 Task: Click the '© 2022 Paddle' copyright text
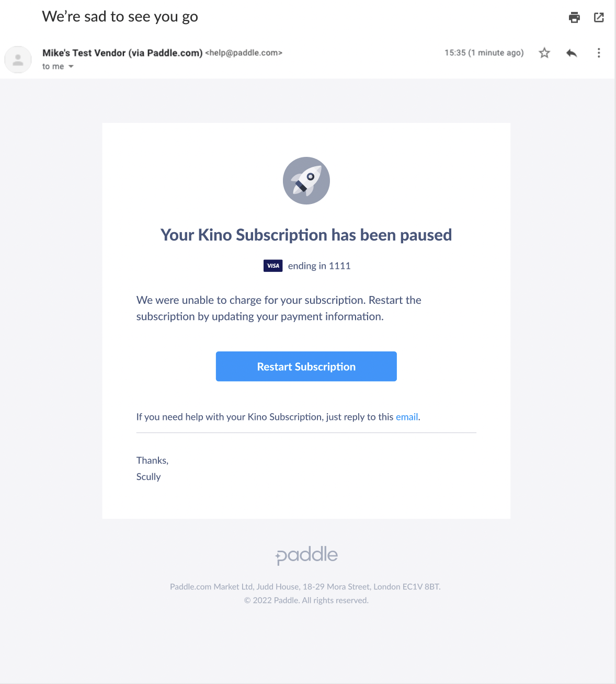[x=306, y=600]
